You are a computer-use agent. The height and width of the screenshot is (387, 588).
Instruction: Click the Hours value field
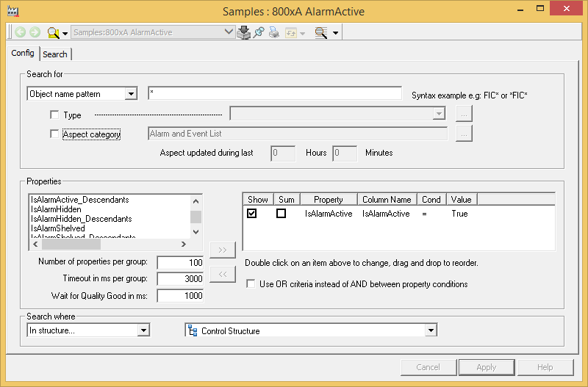click(x=283, y=153)
